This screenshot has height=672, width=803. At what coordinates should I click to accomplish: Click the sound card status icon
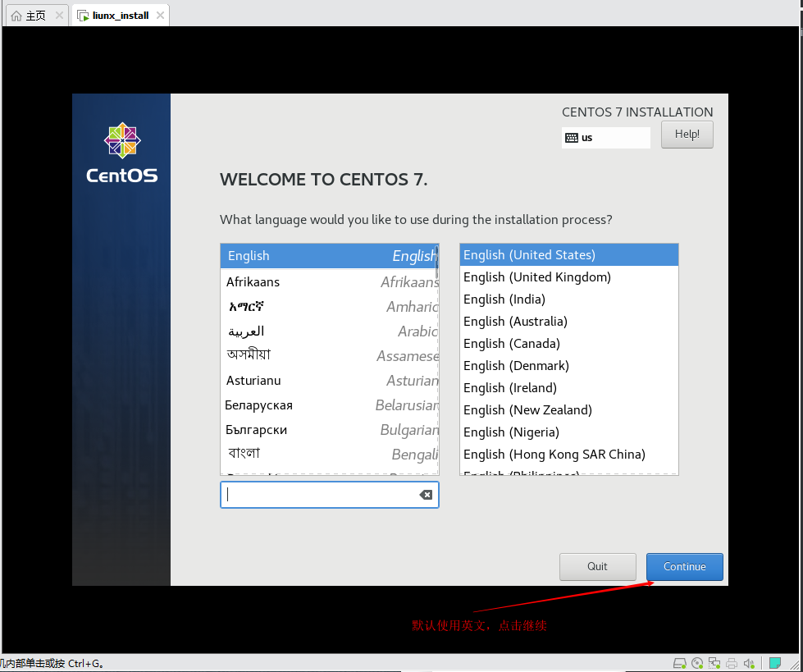pos(750,663)
